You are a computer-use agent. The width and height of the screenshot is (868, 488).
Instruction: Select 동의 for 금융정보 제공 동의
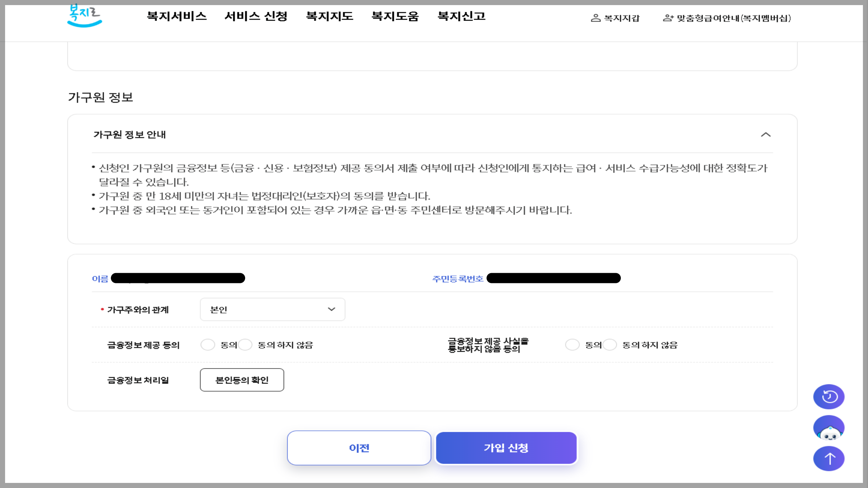click(208, 345)
